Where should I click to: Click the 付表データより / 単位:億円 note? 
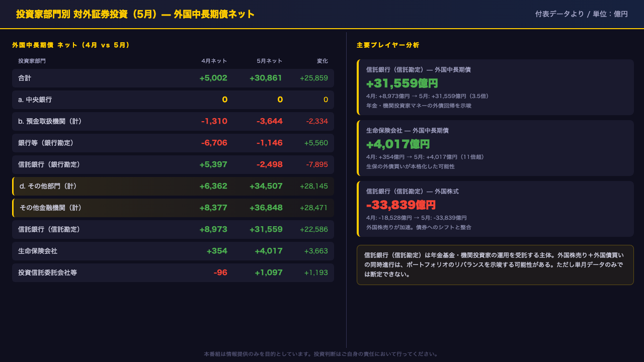[582, 14]
